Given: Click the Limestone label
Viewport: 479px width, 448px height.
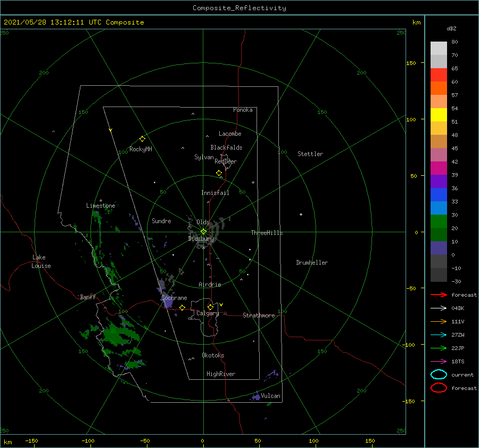Looking at the screenshot, I should pyautogui.click(x=101, y=206).
